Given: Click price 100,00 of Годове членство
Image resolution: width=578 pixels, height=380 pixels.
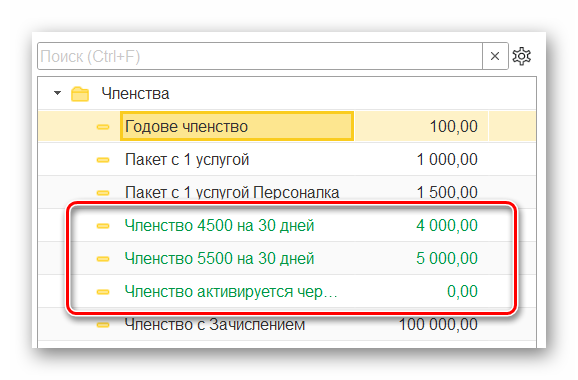Looking at the screenshot, I should (453, 126).
